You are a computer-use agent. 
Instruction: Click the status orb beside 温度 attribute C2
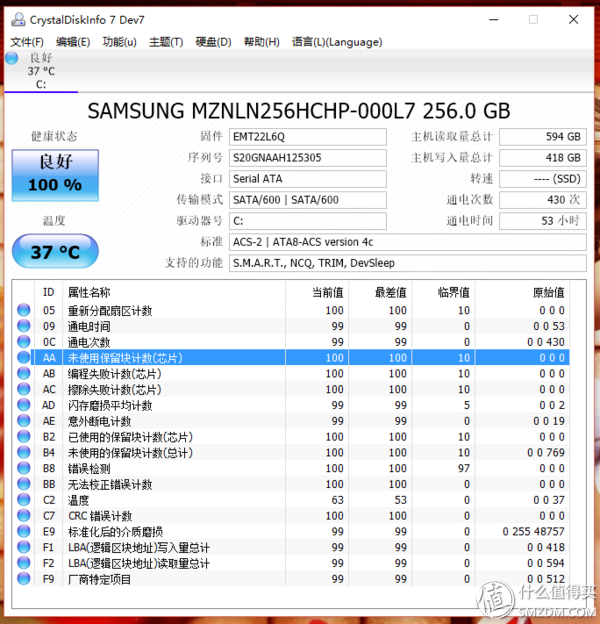24,500
